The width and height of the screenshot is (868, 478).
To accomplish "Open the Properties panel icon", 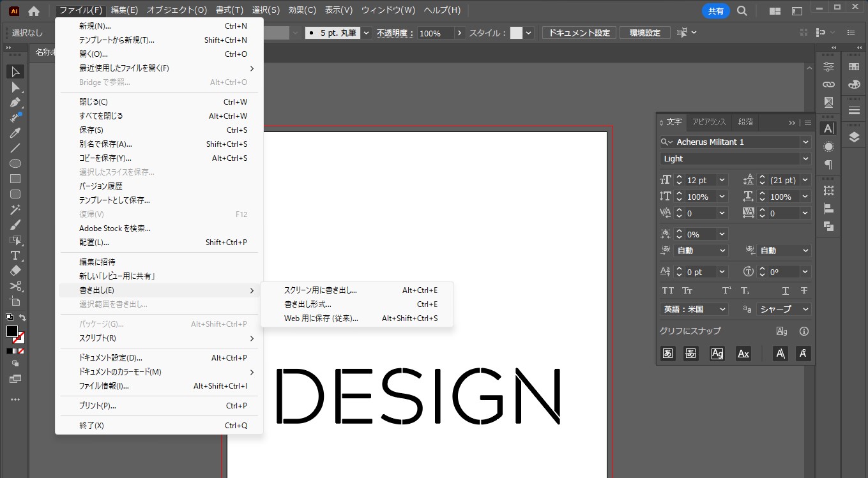I will coord(830,66).
